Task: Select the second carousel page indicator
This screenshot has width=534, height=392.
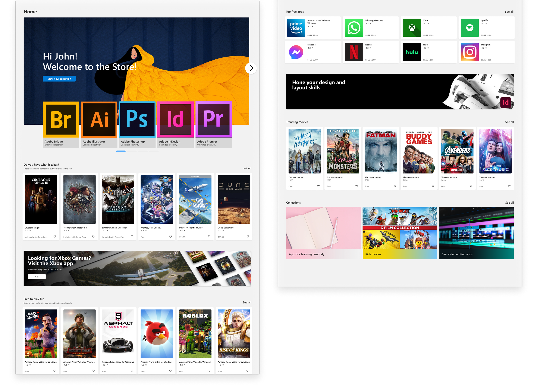Action: point(132,151)
